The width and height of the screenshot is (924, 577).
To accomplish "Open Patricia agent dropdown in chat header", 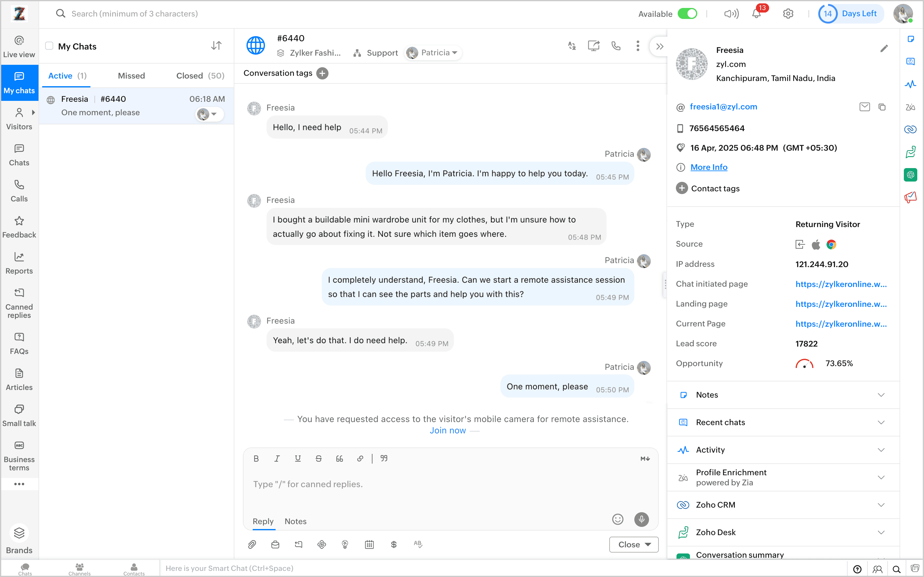I will point(433,53).
